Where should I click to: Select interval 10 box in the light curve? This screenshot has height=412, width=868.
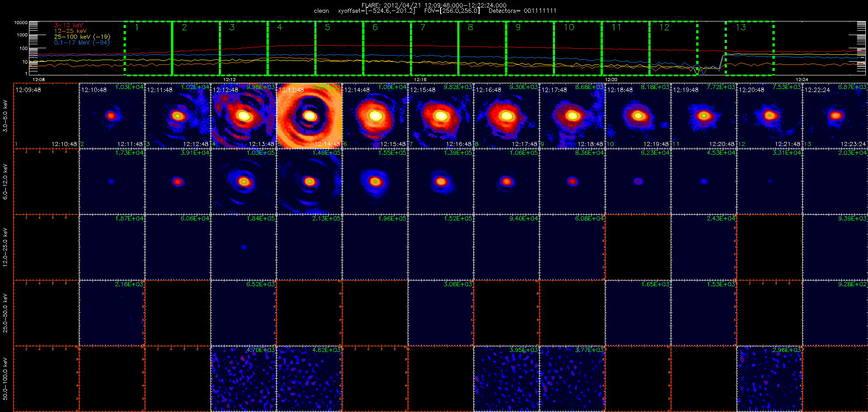578,48
